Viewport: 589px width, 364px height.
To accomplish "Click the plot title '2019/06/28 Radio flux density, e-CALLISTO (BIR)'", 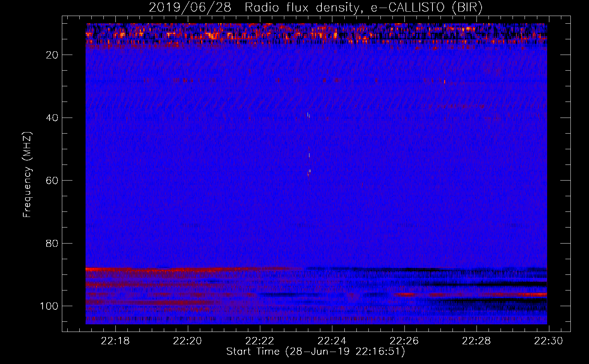I will click(316, 7).
